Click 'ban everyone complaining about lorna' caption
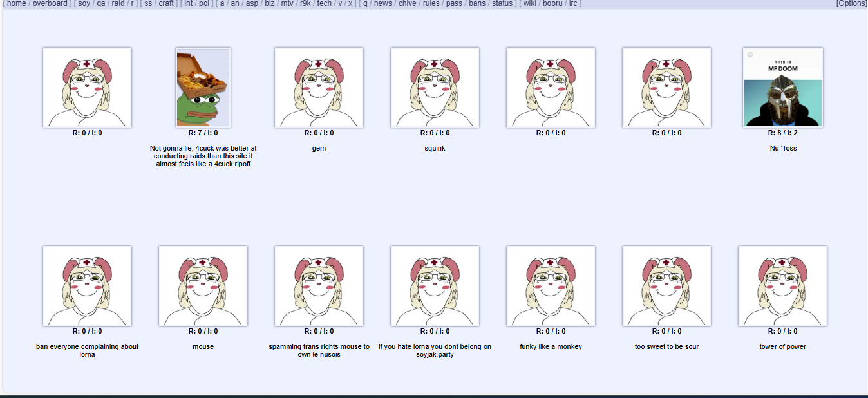The image size is (868, 398). [x=87, y=350]
